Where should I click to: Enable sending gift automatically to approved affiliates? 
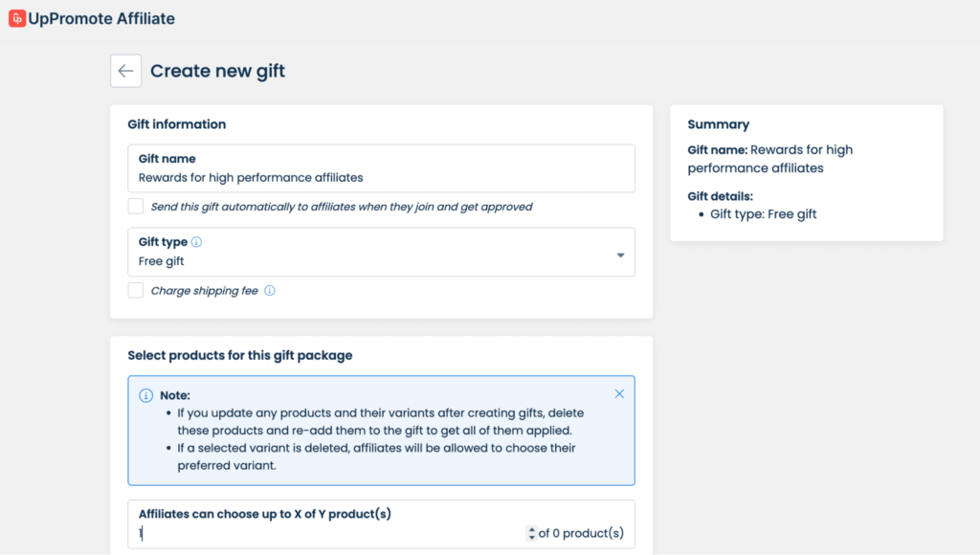136,207
